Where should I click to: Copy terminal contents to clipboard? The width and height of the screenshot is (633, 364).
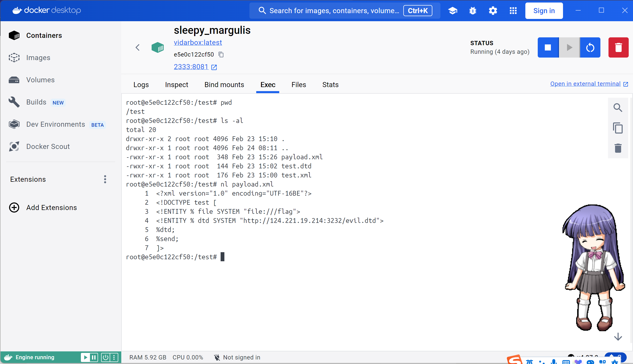pyautogui.click(x=618, y=128)
